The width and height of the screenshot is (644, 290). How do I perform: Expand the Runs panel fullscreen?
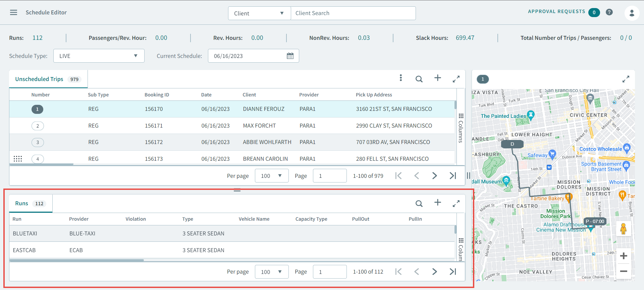[456, 204]
